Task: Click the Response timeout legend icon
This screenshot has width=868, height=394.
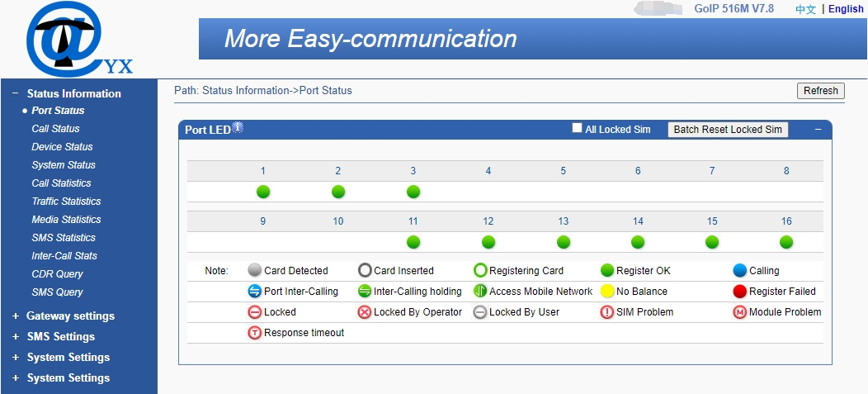Action: [x=254, y=333]
